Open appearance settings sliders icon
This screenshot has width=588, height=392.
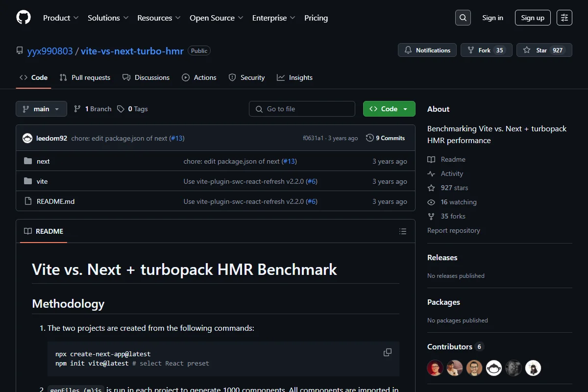tap(564, 18)
